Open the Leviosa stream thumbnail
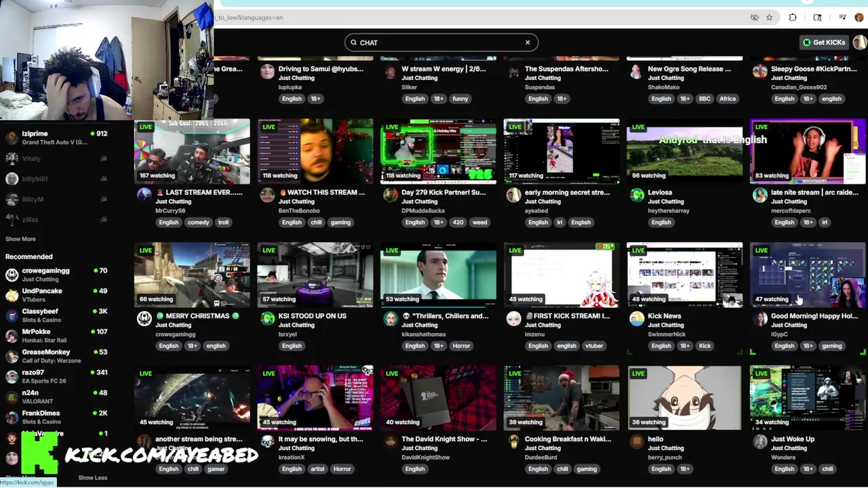868x488 pixels. pos(684,151)
